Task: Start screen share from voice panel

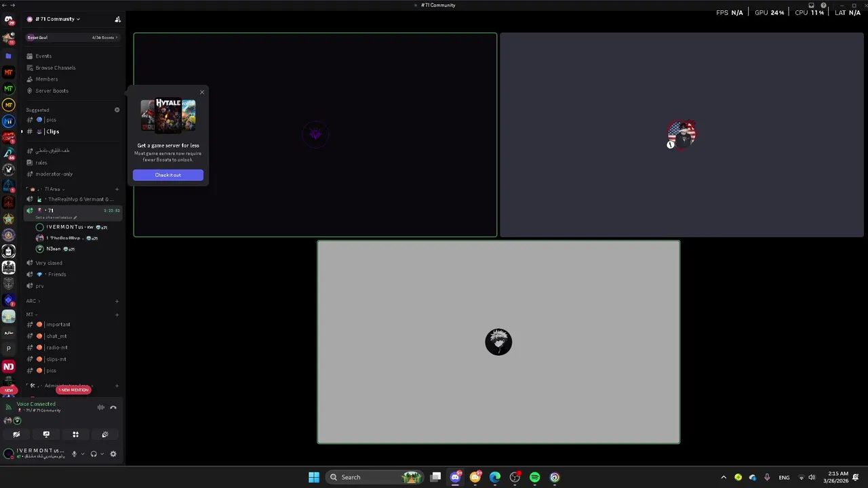Action: [46, 434]
